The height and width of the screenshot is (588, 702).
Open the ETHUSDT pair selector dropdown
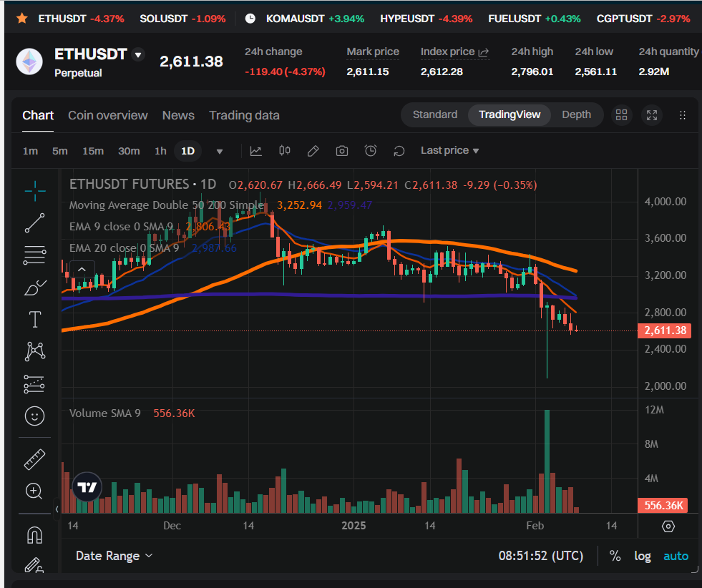point(138,54)
